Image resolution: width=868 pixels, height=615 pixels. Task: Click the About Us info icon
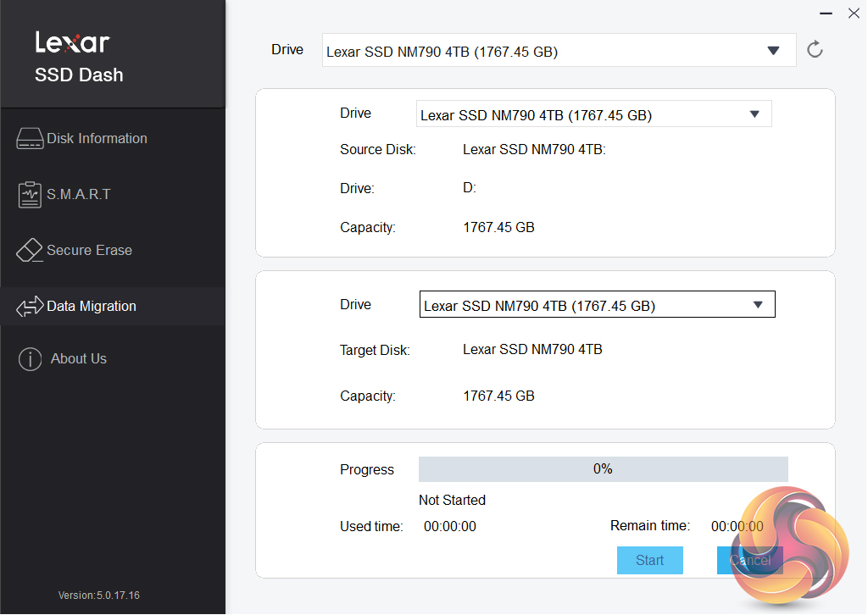click(30, 359)
